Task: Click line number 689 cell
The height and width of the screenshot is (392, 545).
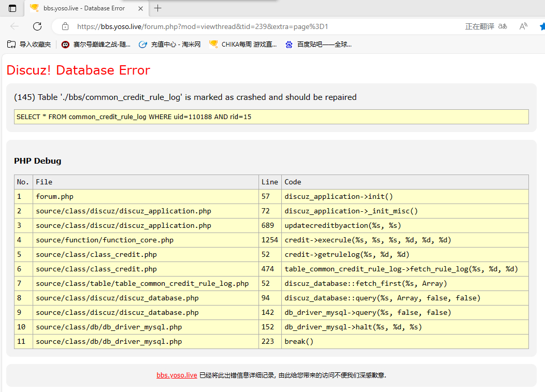Action: coord(270,226)
